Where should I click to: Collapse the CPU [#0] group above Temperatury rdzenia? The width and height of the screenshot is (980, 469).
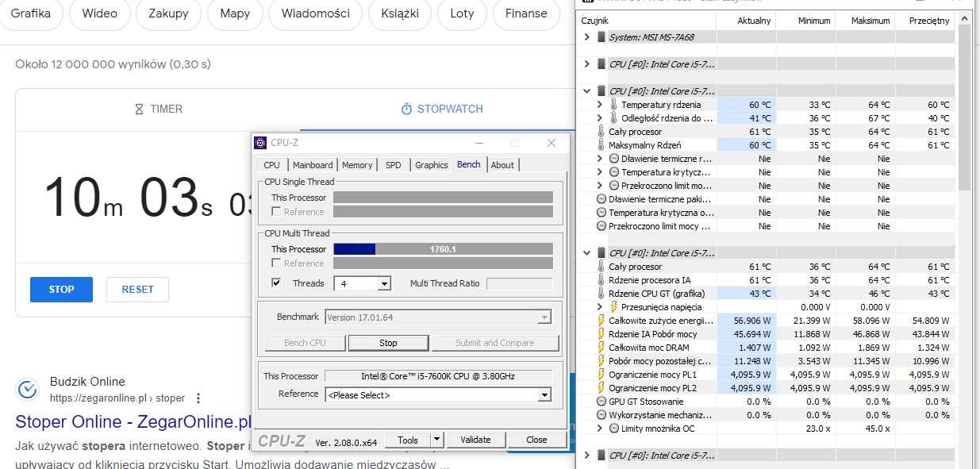tap(586, 91)
